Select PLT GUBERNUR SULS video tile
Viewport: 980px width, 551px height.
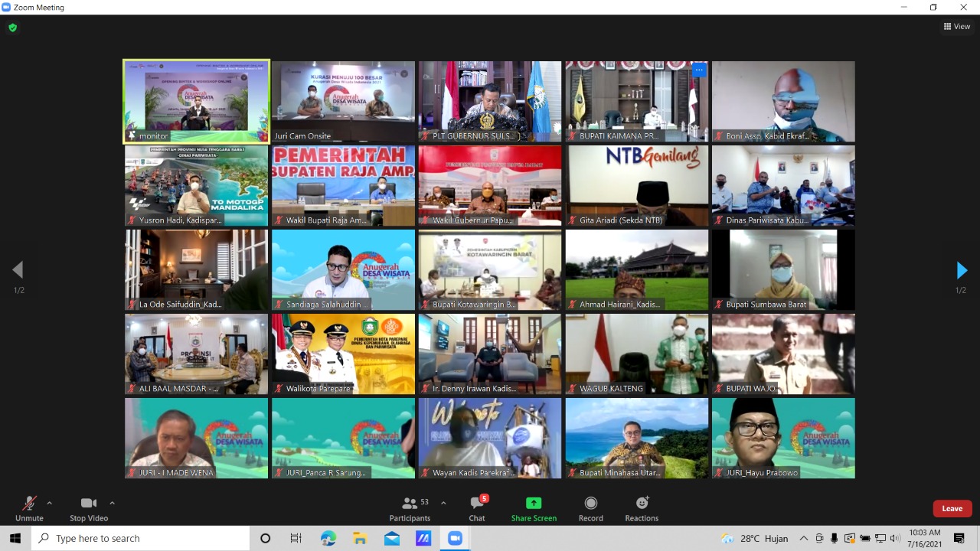point(490,102)
